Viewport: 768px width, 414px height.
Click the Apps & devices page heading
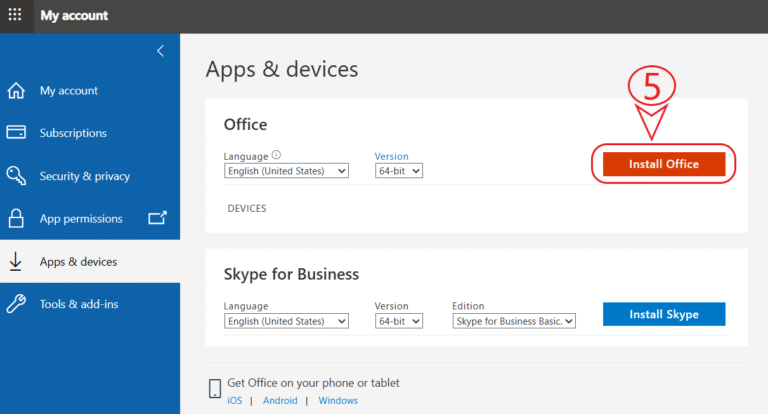click(x=282, y=69)
